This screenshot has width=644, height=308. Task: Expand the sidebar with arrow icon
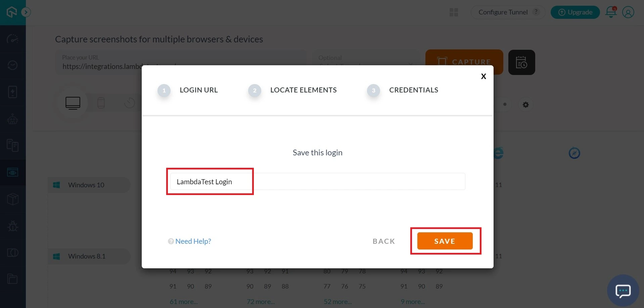[x=26, y=12]
